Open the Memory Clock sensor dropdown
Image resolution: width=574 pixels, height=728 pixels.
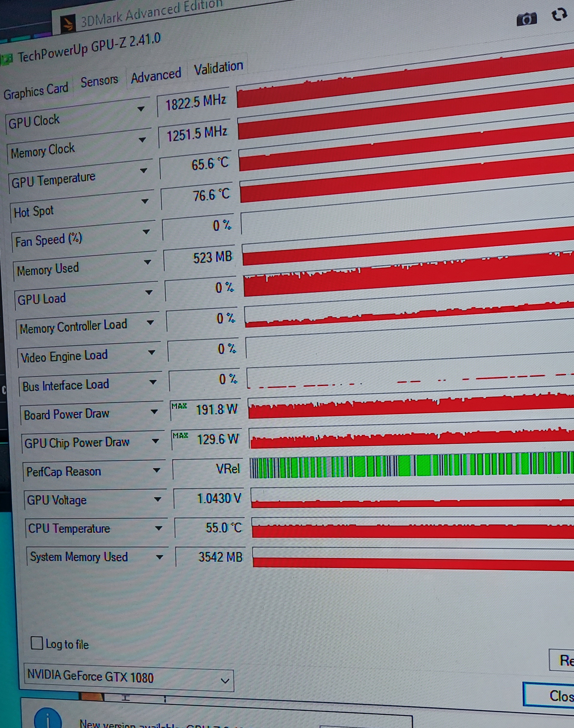(x=143, y=139)
